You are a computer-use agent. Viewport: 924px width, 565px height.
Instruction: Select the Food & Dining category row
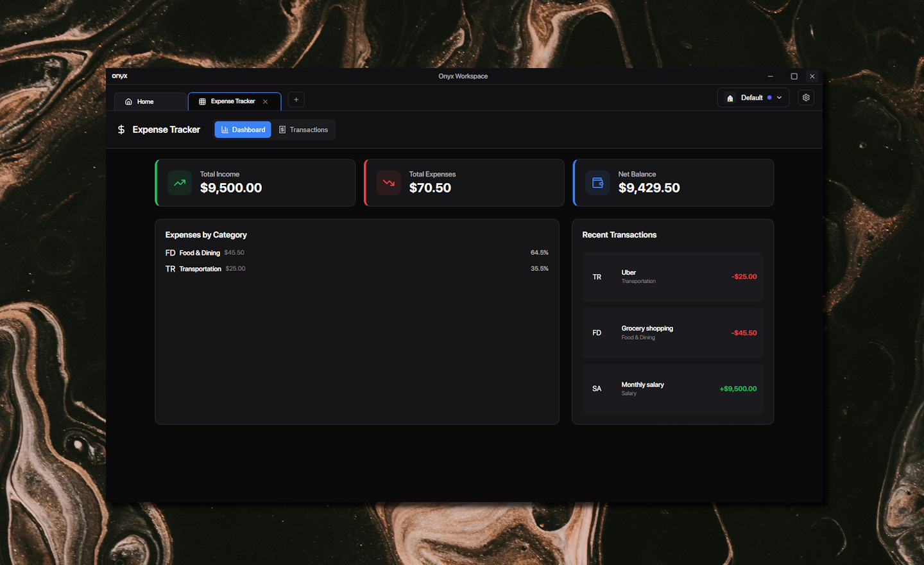coord(356,253)
